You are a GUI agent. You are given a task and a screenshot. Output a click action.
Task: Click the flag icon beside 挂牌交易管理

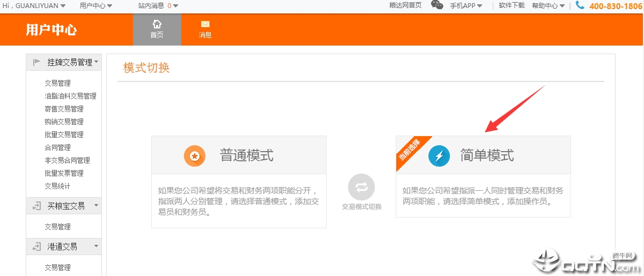point(36,62)
